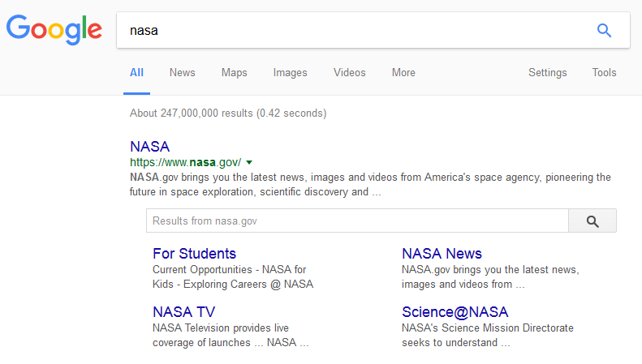This screenshot has height=364, width=642.
Task: Click the blue magnifier search icon
Action: click(604, 31)
